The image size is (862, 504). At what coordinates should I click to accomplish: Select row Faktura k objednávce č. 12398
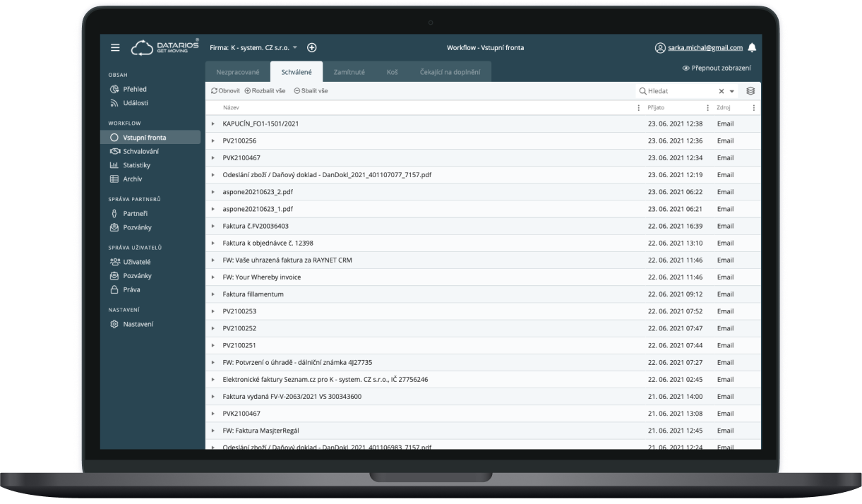pos(483,243)
